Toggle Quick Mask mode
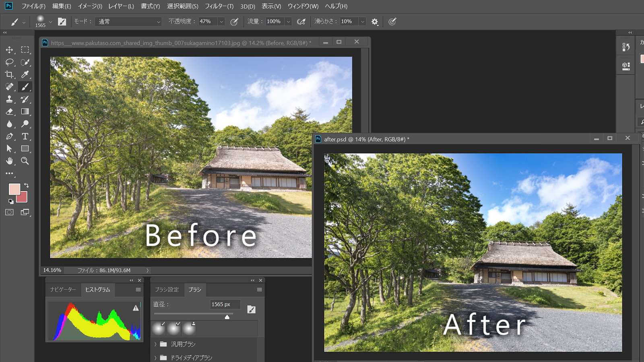Viewport: 644px width, 362px height. tap(9, 212)
